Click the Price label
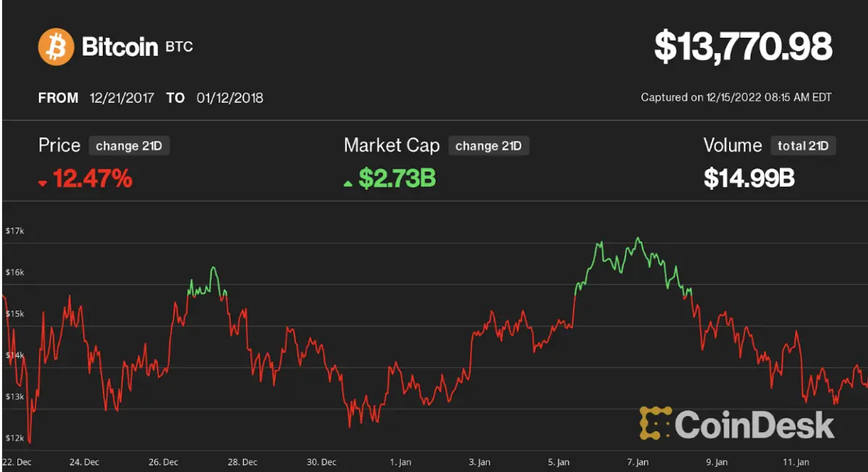 [x=59, y=146]
